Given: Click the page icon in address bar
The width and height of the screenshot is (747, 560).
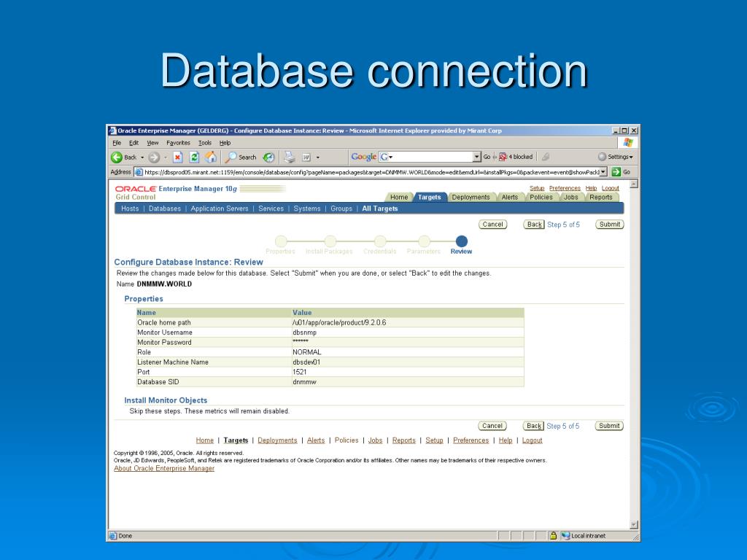Looking at the screenshot, I should point(139,172).
